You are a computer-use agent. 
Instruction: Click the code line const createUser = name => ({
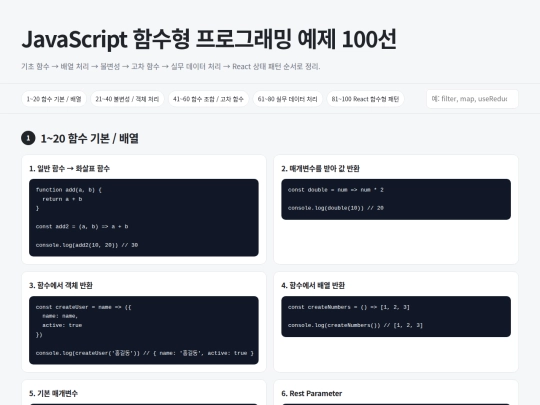click(x=83, y=307)
